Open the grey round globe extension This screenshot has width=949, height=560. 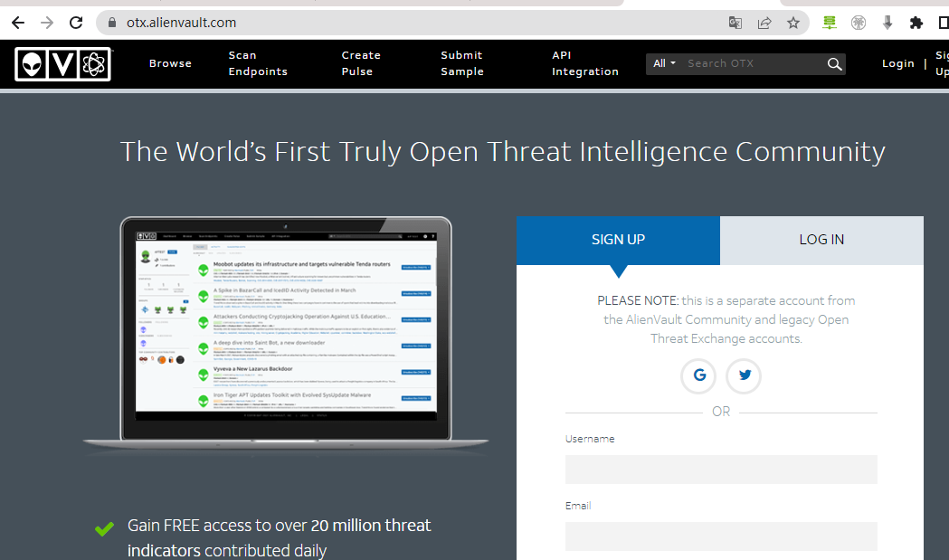click(859, 23)
